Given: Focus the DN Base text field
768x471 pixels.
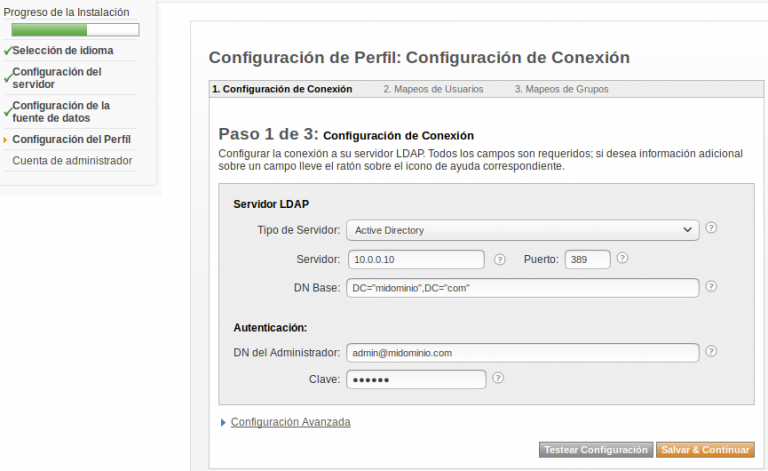Looking at the screenshot, I should 523,288.
